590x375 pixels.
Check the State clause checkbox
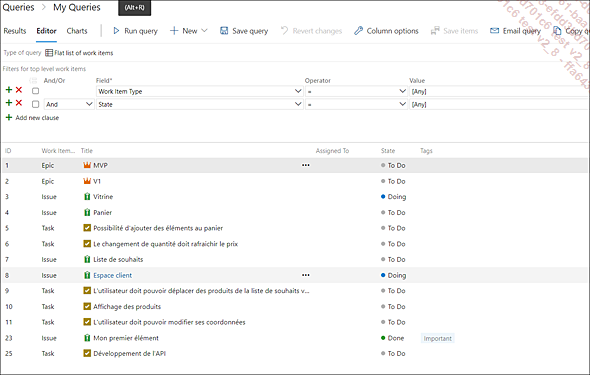(x=35, y=104)
